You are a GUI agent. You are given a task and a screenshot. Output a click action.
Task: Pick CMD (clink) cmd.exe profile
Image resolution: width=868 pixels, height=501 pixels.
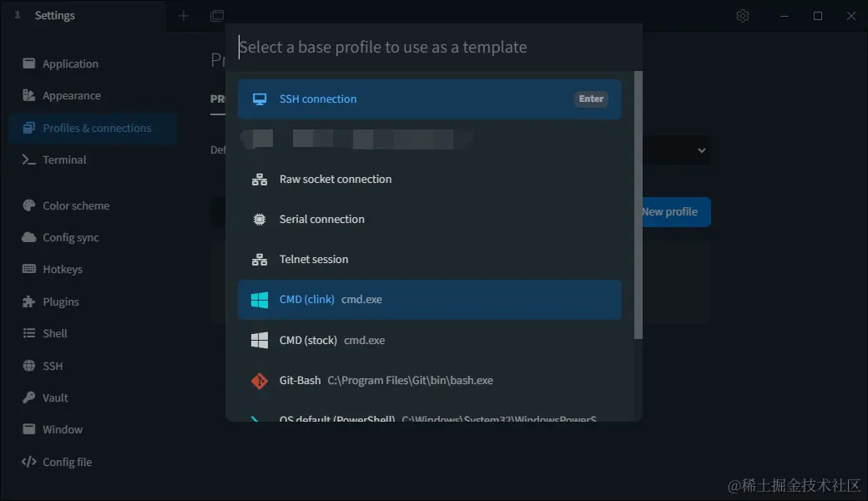pos(430,300)
